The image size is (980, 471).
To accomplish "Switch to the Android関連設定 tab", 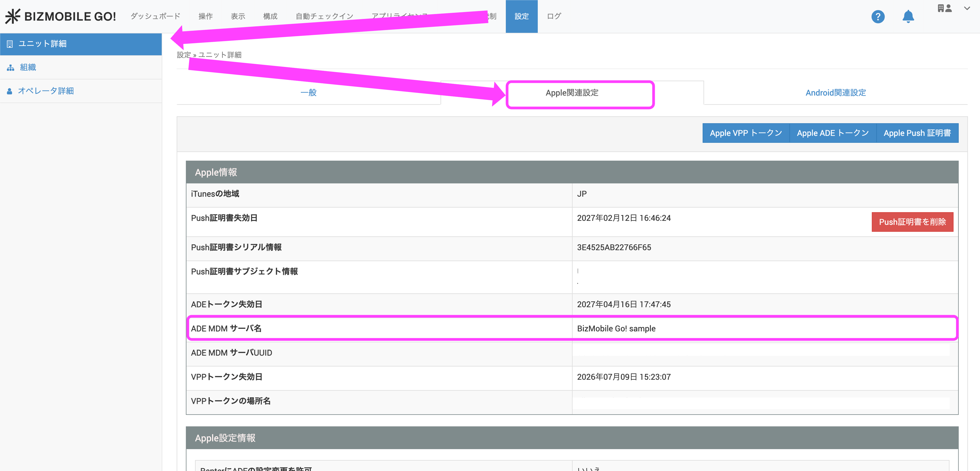I will 835,92.
